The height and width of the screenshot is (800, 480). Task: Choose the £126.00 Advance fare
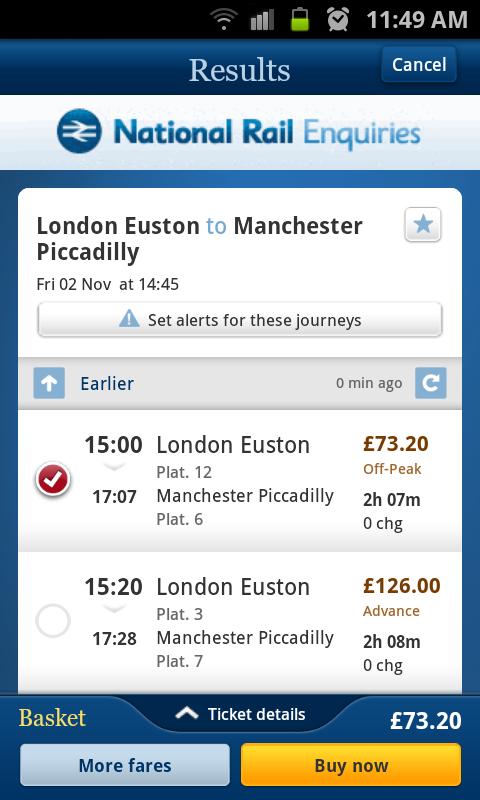click(x=401, y=595)
